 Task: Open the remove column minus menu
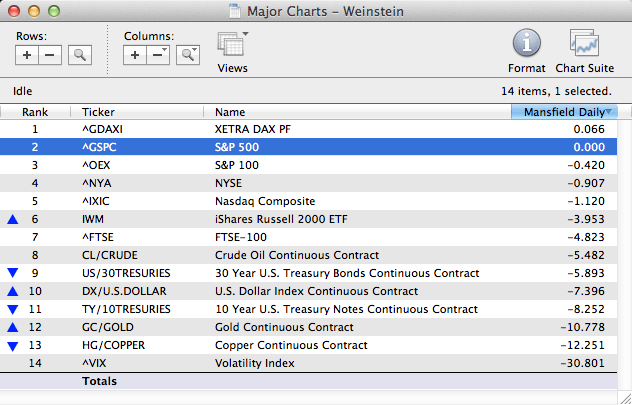[x=159, y=55]
